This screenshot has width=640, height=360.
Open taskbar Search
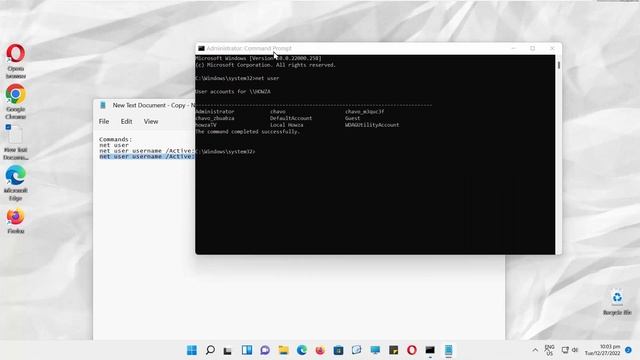click(210, 350)
